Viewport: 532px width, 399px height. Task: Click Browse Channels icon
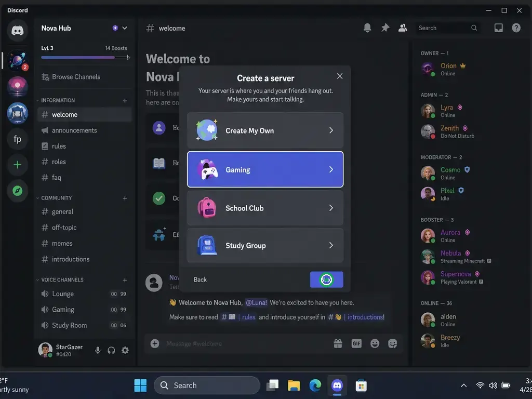click(45, 77)
